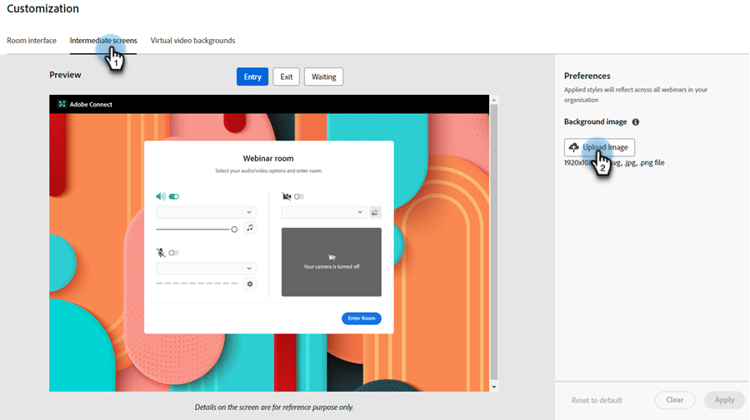Click the Background image info icon
Image resolution: width=750 pixels, height=420 pixels.
636,122
